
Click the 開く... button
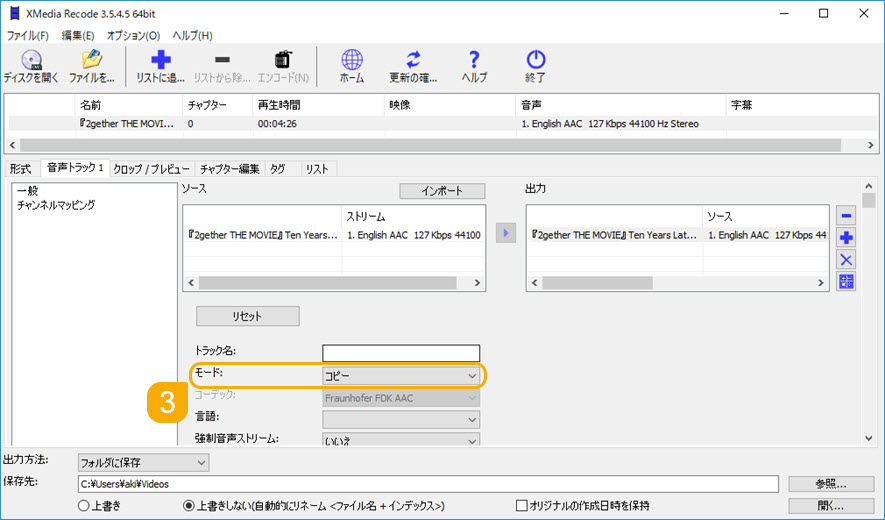point(831,505)
